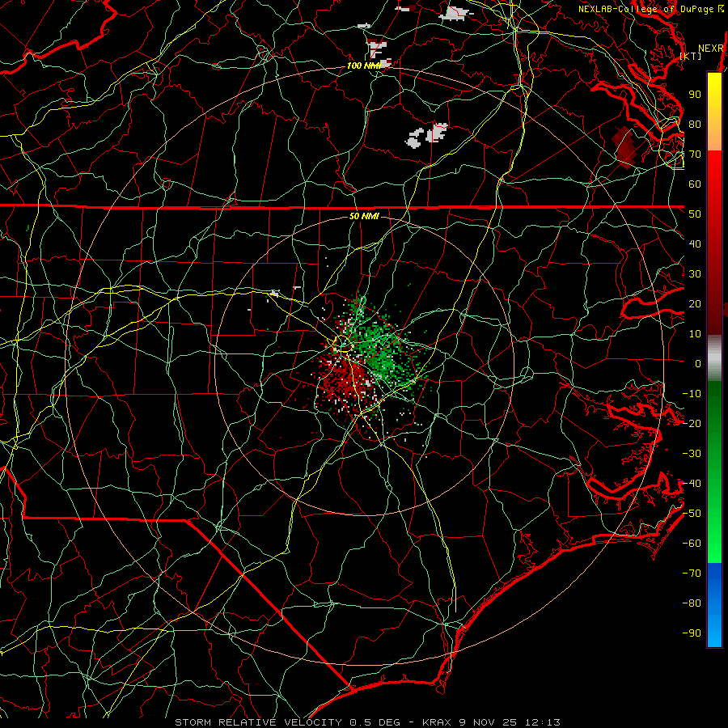Click the -60 tick label on the velocity scale
This screenshot has height=728, width=728.
[x=692, y=544]
